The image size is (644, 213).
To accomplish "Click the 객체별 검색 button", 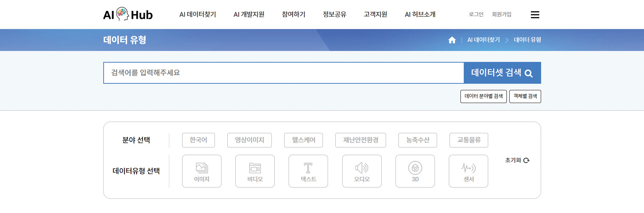I will tap(525, 96).
